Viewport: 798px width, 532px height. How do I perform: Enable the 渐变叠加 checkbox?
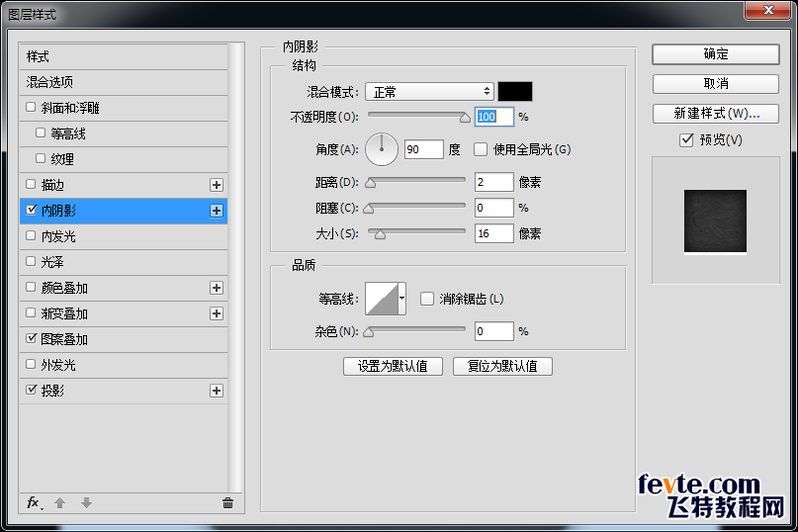(31, 313)
